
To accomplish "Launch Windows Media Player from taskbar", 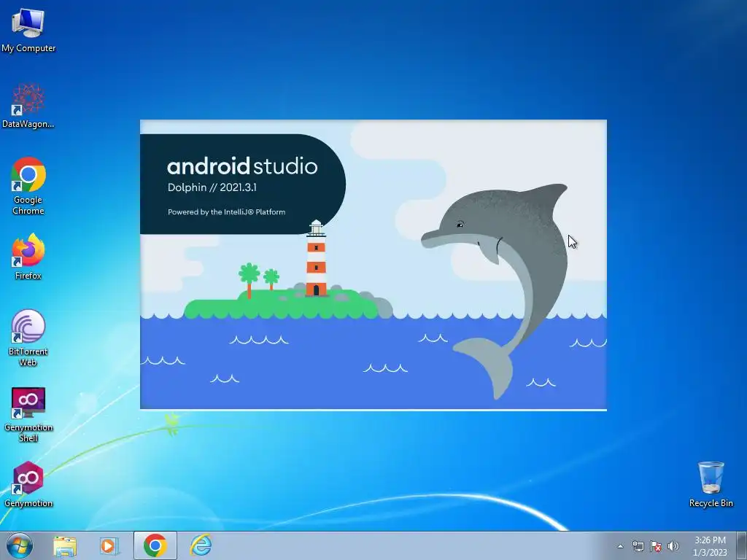I will click(x=109, y=545).
